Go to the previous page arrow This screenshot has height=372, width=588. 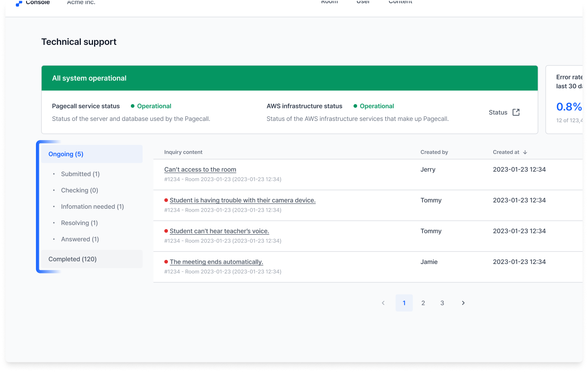[x=383, y=303]
